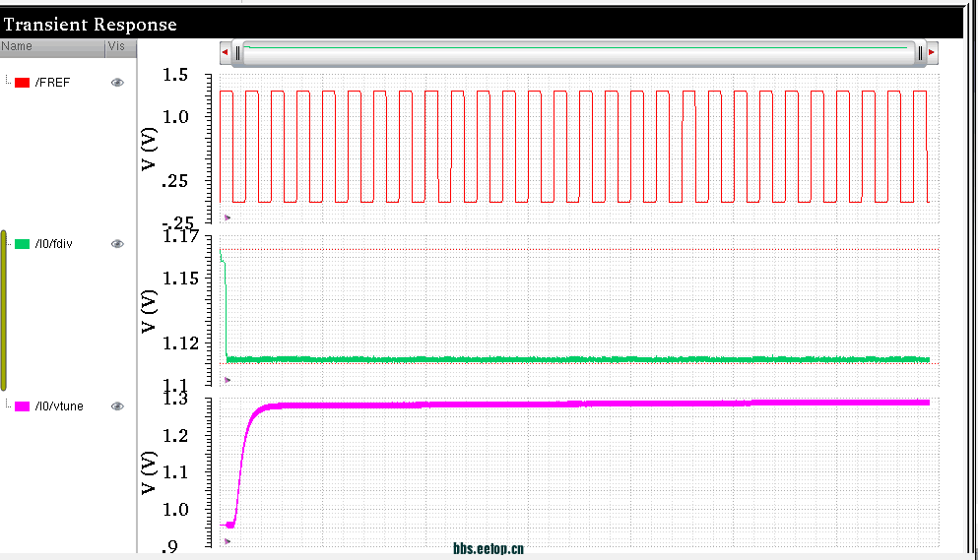Image resolution: width=978 pixels, height=560 pixels.
Task: Click the olive selection bar beside fdiv
Action: click(x=4, y=310)
